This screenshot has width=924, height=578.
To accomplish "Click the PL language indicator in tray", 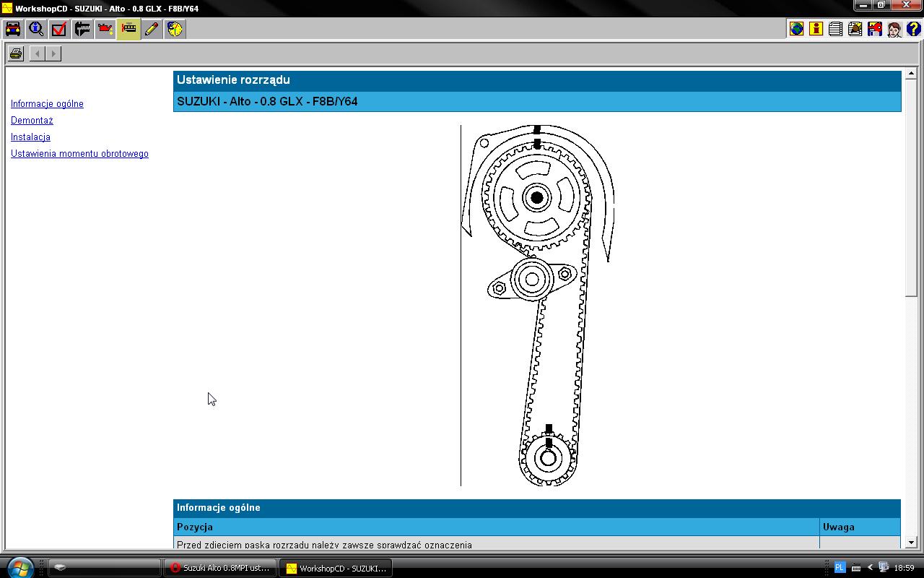I will (840, 568).
